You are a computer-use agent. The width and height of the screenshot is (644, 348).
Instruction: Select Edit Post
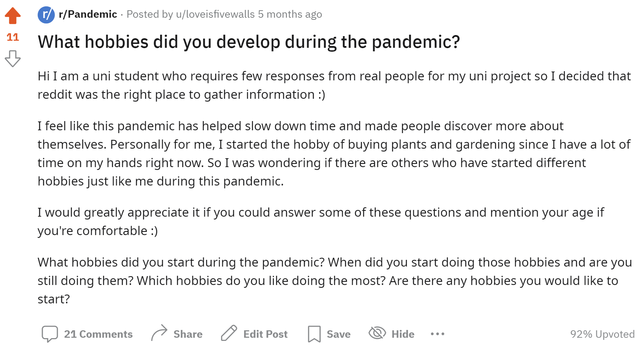(265, 334)
